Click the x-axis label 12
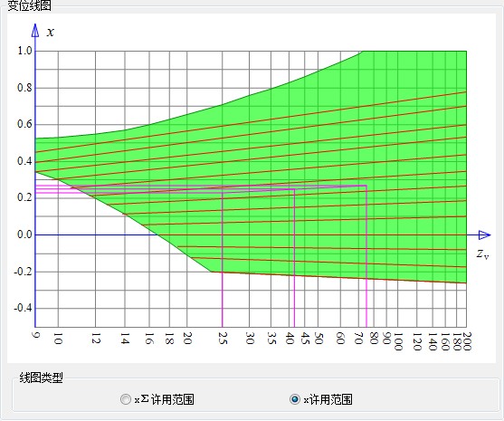This screenshot has width=504, height=421. (x=96, y=338)
